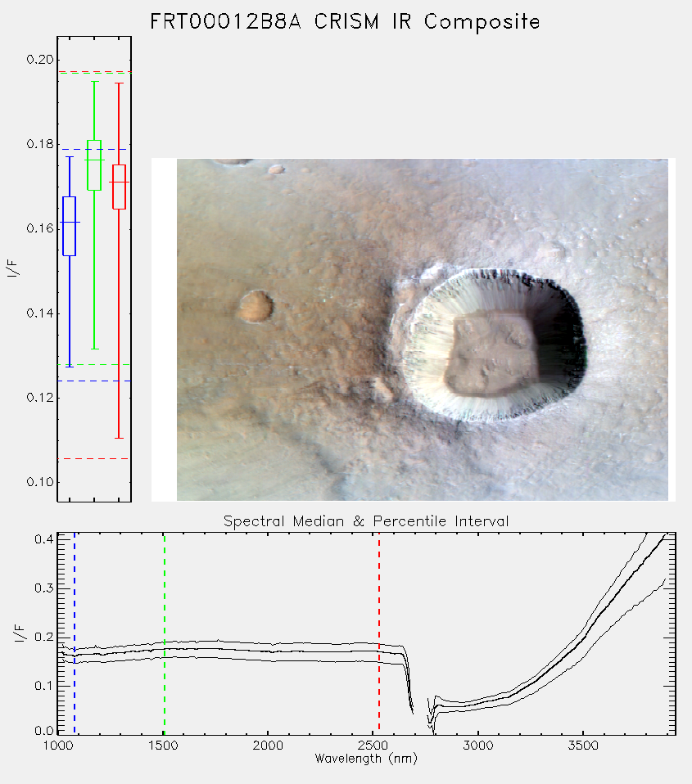The image size is (692, 784).
Task: Click the 0.20 tick label on boxplot axis
Action: (39, 60)
